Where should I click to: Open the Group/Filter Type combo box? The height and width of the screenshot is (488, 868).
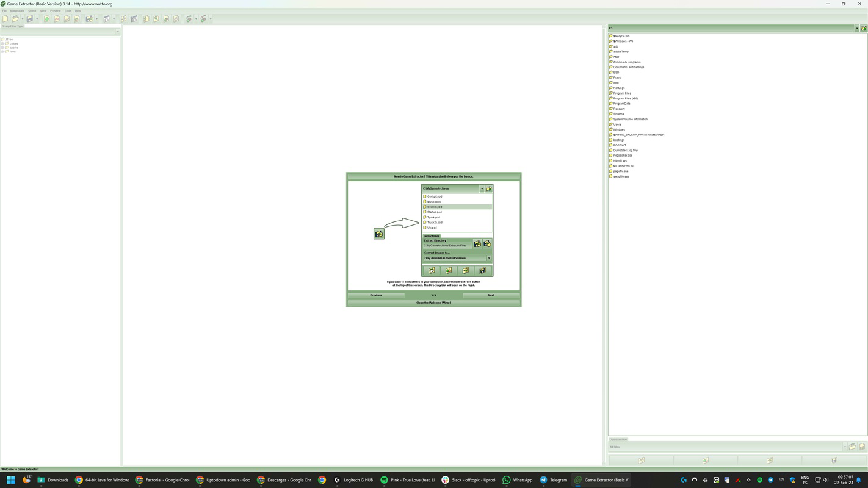click(x=60, y=32)
